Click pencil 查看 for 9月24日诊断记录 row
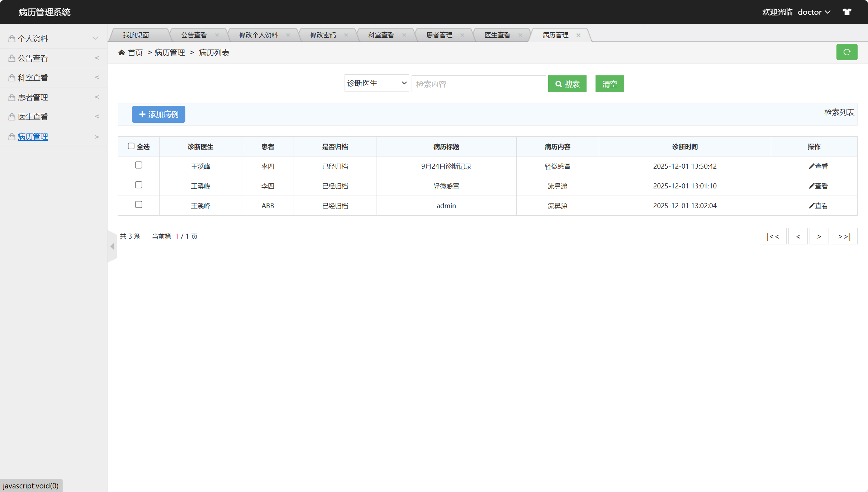Viewport: 868px width, 492px height. [x=818, y=166]
